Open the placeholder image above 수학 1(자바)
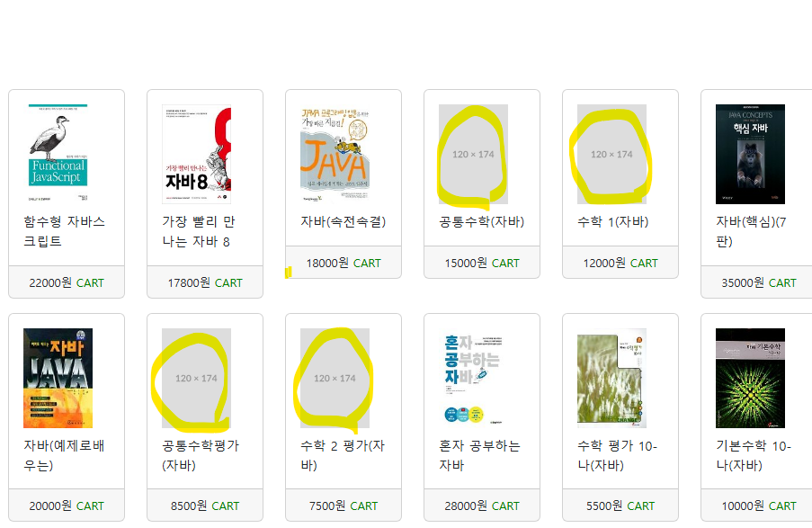The width and height of the screenshot is (812, 528). (611, 154)
